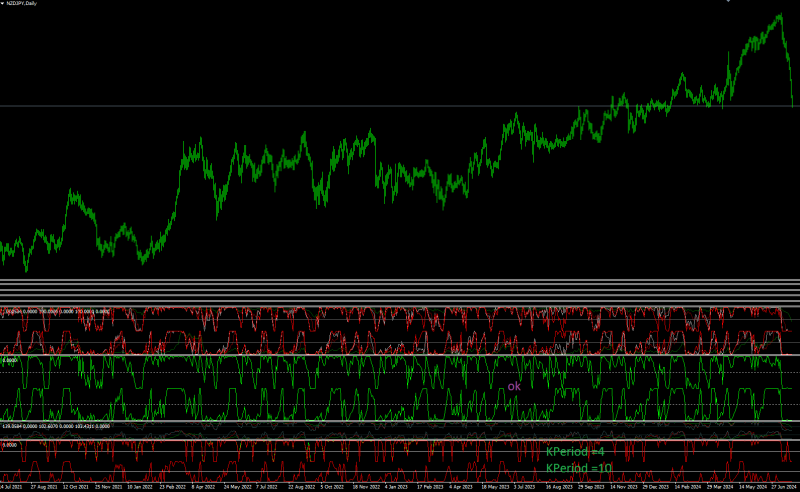800x492 pixels.
Task: Click the 12 Oct 2021 date label
Action: [x=76, y=487]
